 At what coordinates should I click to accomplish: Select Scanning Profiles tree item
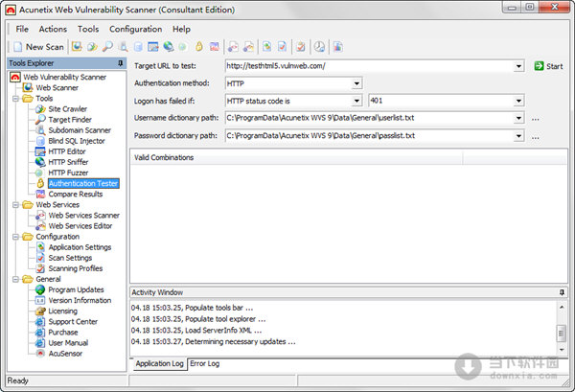(x=75, y=268)
